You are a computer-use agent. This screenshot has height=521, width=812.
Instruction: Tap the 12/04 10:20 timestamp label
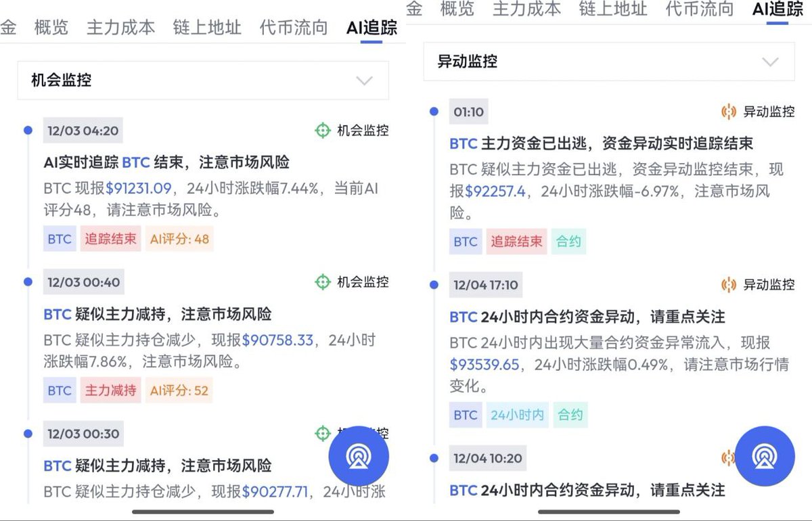point(488,458)
